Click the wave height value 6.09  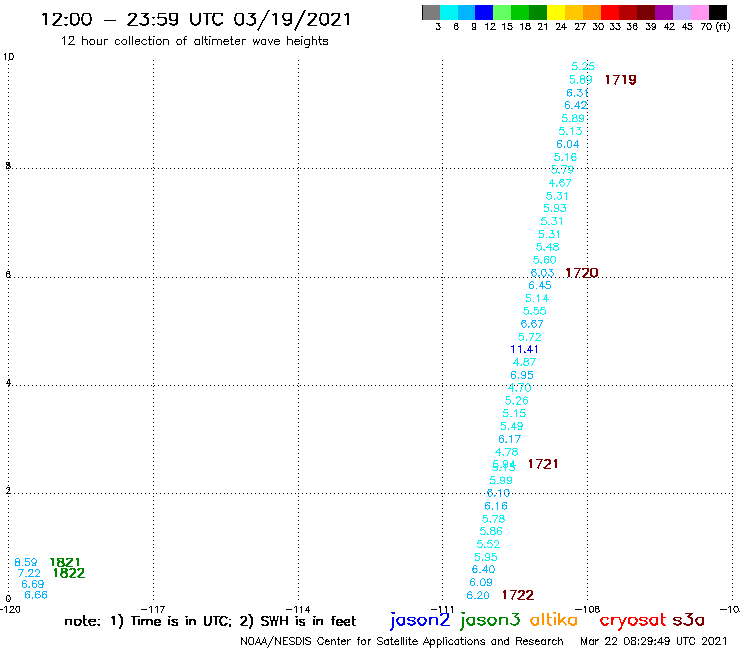[481, 582]
